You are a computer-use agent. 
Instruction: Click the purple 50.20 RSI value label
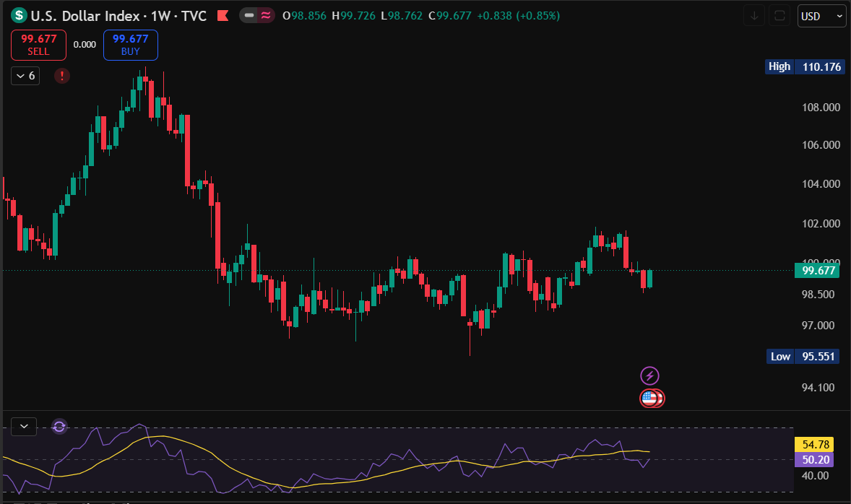click(x=815, y=460)
